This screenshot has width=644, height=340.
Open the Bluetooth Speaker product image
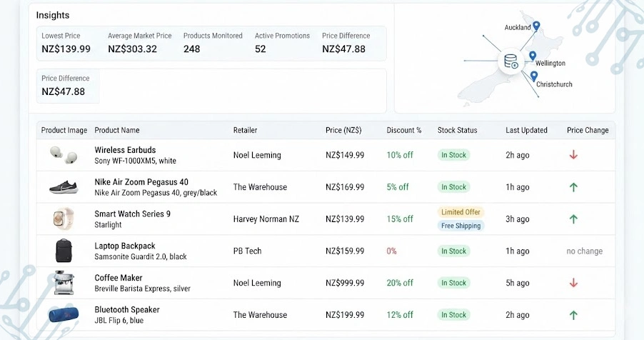tap(64, 315)
